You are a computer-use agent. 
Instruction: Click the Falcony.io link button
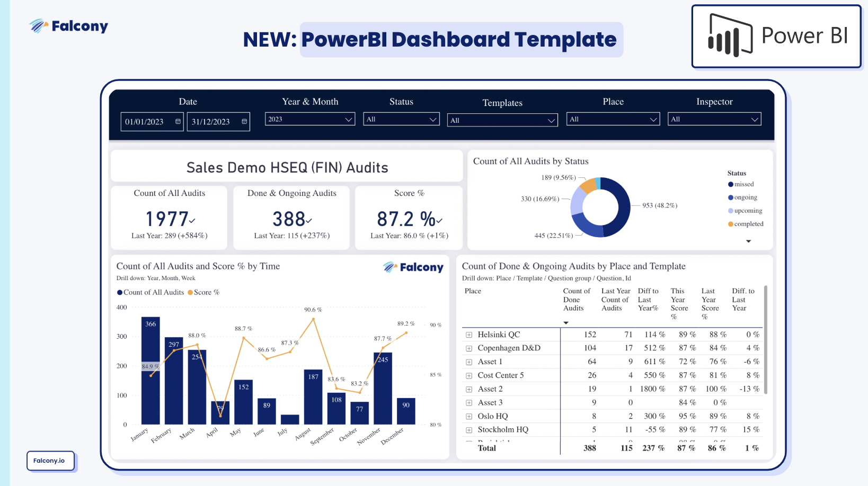pyautogui.click(x=49, y=461)
